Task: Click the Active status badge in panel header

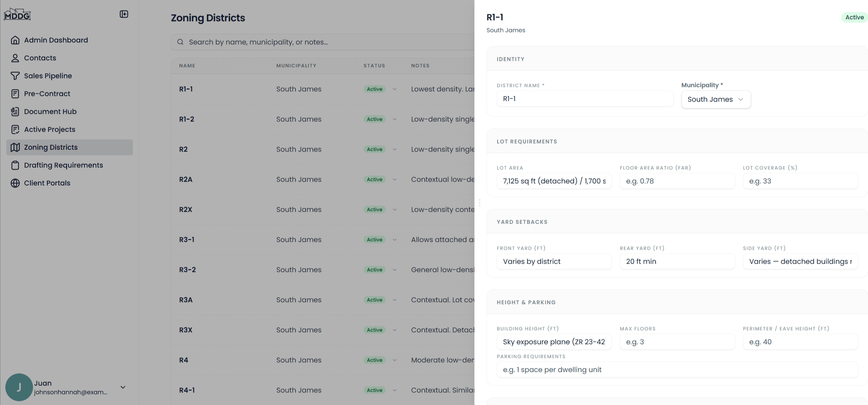Action: (854, 17)
